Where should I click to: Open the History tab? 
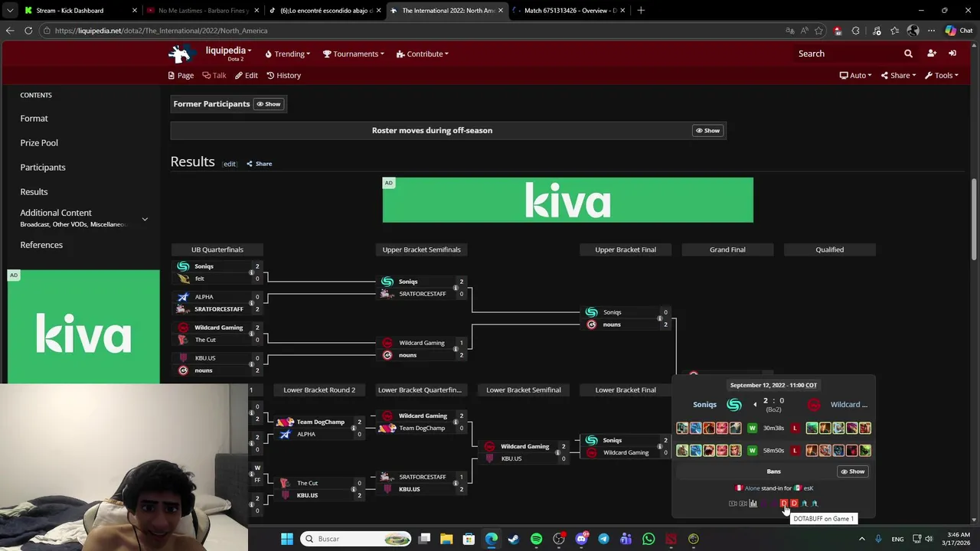point(283,75)
